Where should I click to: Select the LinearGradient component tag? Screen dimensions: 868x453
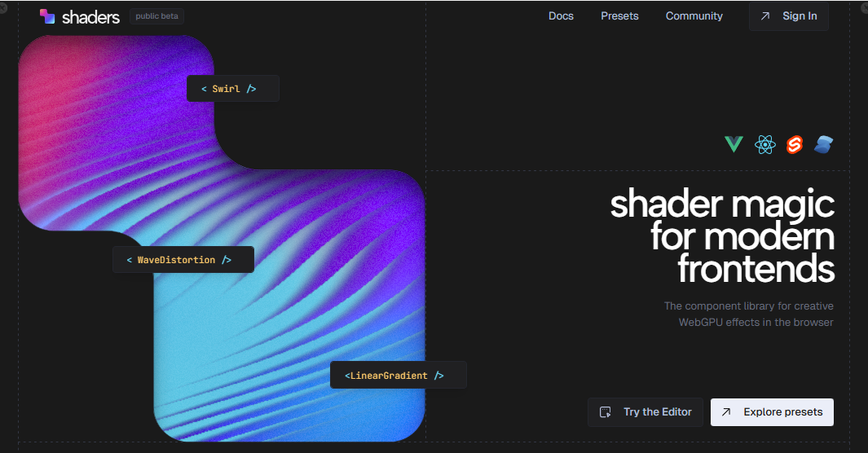398,375
